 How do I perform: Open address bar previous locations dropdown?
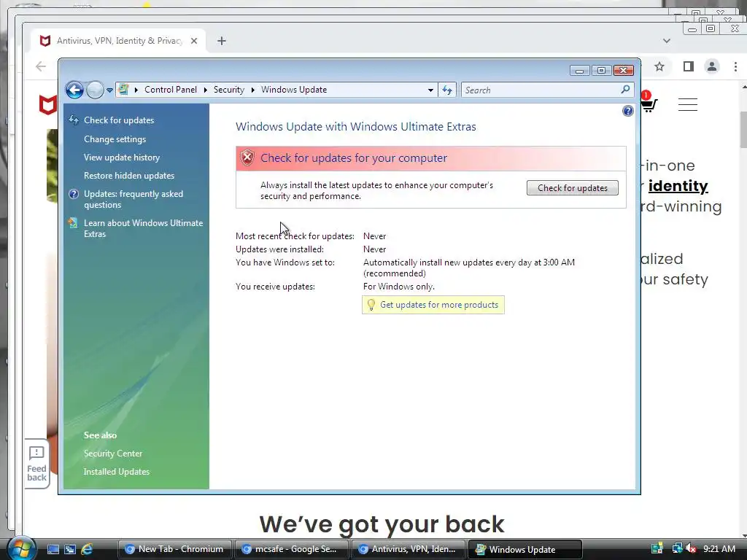point(430,90)
